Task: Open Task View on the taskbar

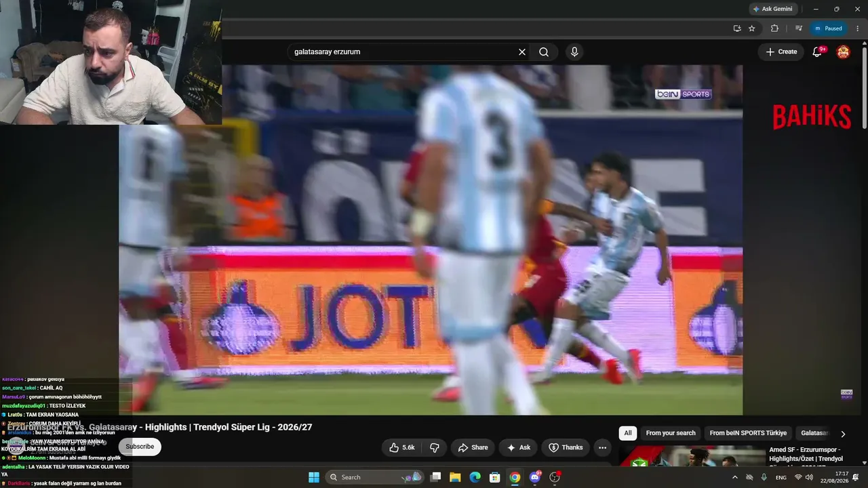Action: tap(436, 477)
